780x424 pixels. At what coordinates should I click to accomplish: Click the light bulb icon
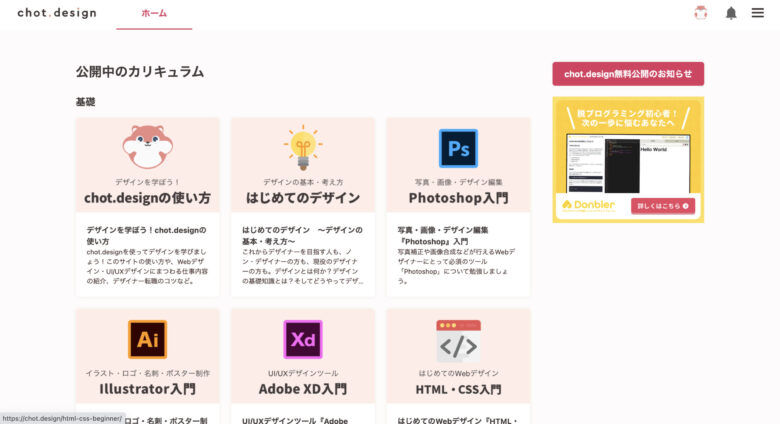coord(303,148)
